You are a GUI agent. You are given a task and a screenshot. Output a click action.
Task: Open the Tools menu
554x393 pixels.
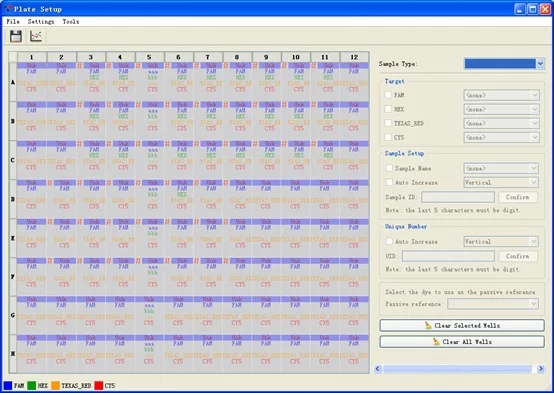[x=71, y=22]
